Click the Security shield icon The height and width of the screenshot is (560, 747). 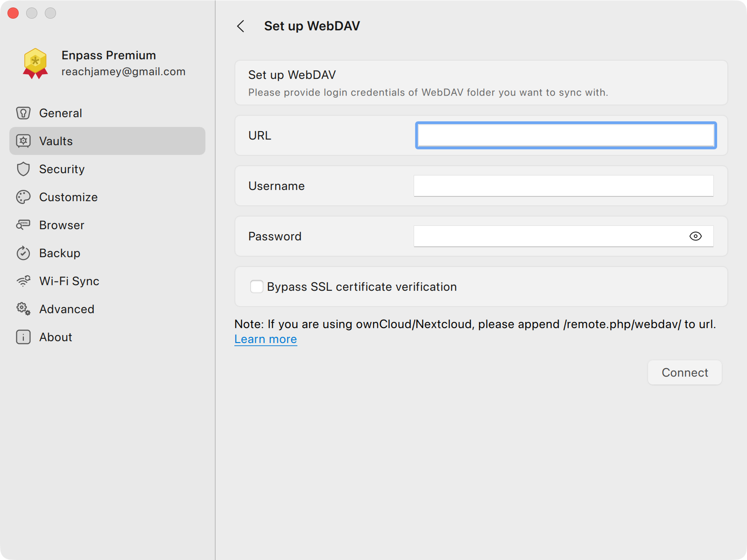tap(23, 169)
